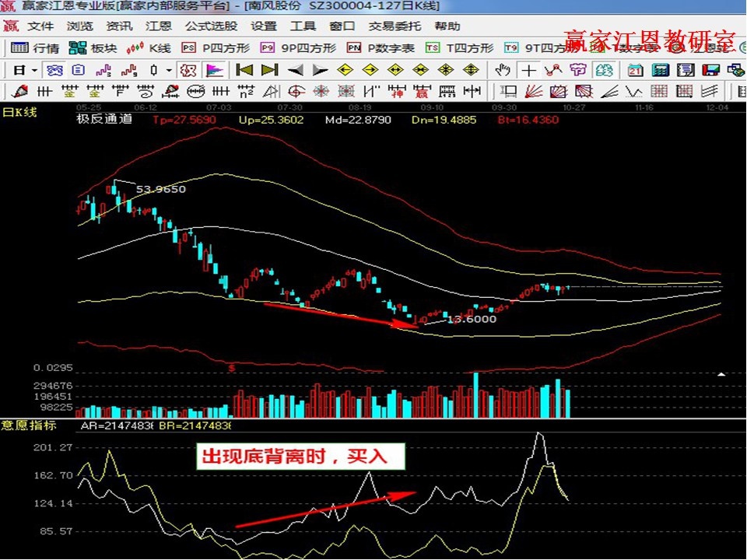This screenshot has width=747, height=560.
Task: Toggle the flag chart display button
Action: [213, 70]
